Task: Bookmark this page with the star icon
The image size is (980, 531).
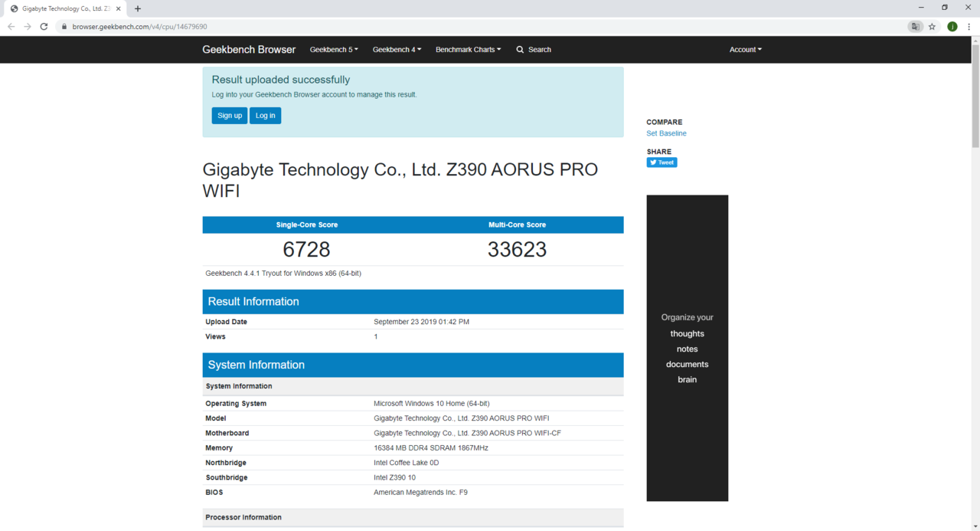Action: coord(933,27)
